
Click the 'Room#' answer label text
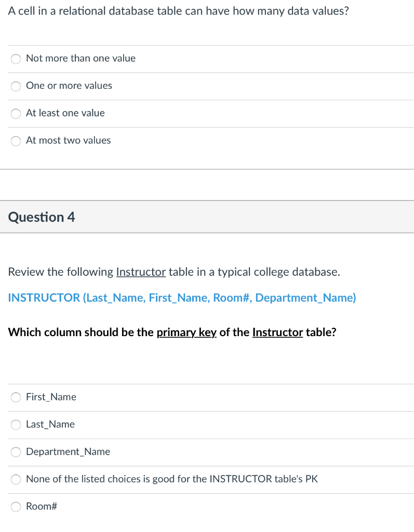pyautogui.click(x=41, y=506)
